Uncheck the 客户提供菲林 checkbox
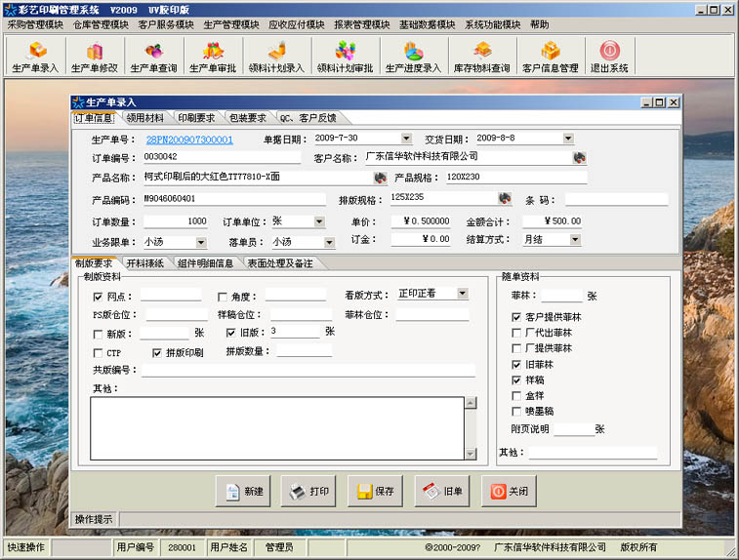Image resolution: width=739 pixels, height=560 pixels. (516, 317)
